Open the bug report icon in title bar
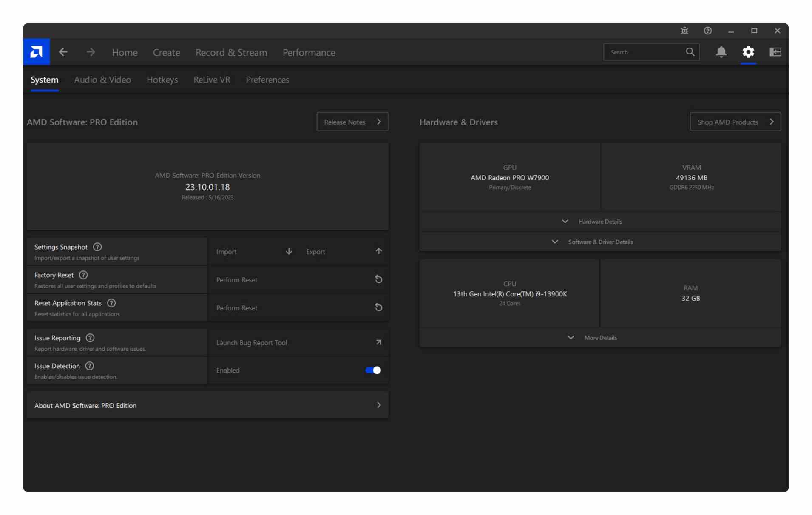This screenshot has width=812, height=515. pos(684,31)
